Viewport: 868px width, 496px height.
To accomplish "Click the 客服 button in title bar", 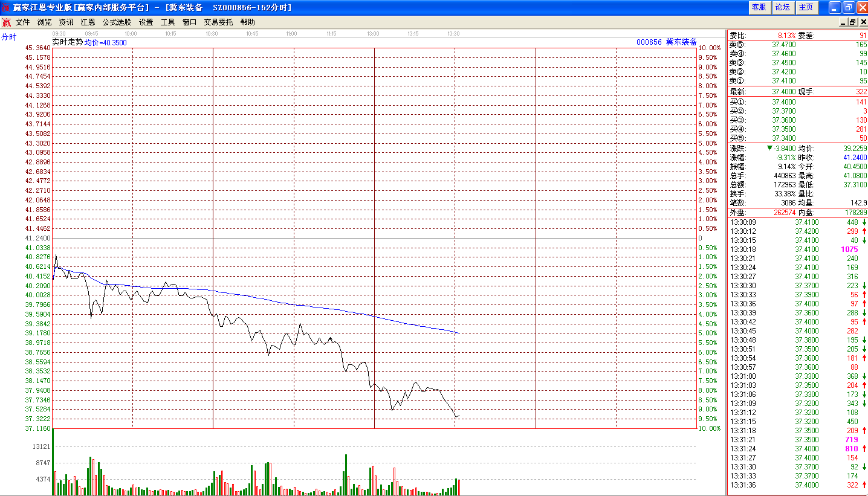I will (x=759, y=7).
